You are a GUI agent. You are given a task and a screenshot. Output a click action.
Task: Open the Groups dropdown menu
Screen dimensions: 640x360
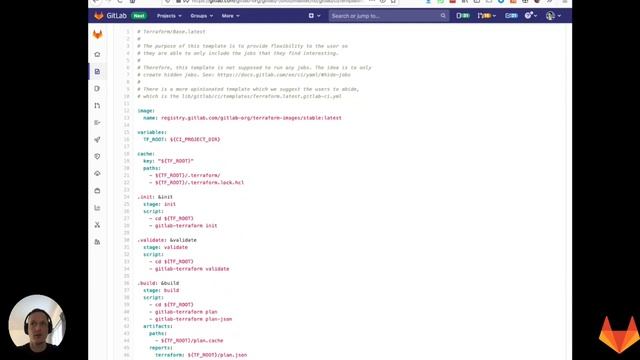(x=202, y=16)
